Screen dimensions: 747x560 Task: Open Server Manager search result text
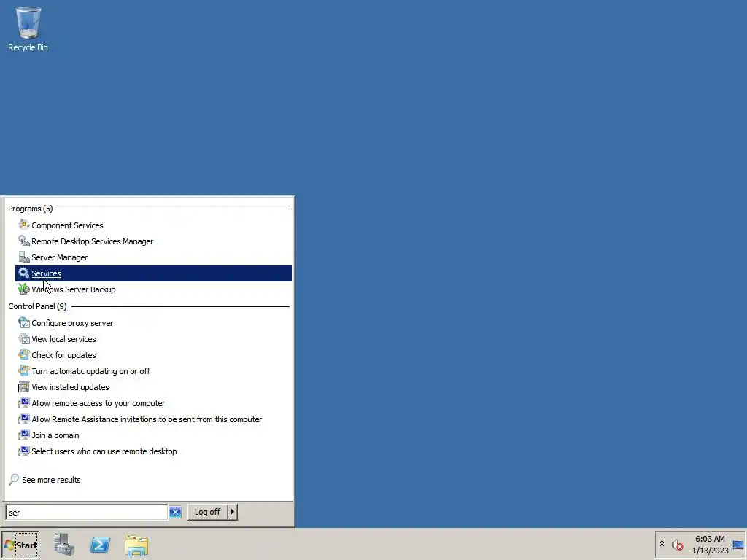[60, 257]
